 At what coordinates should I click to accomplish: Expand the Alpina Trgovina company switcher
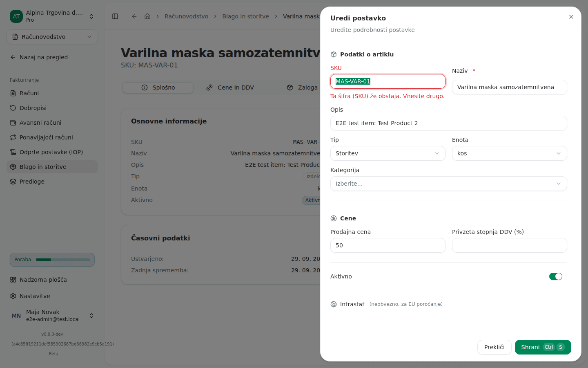[x=52, y=16]
